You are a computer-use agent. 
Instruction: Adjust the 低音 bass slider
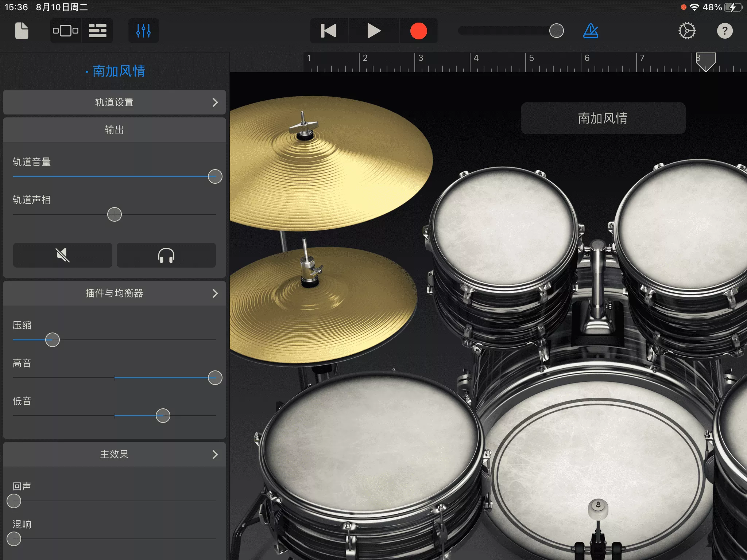(163, 416)
